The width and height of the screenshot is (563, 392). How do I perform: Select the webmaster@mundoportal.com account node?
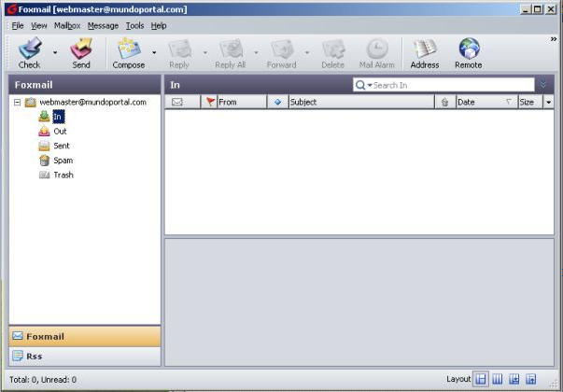click(x=92, y=103)
